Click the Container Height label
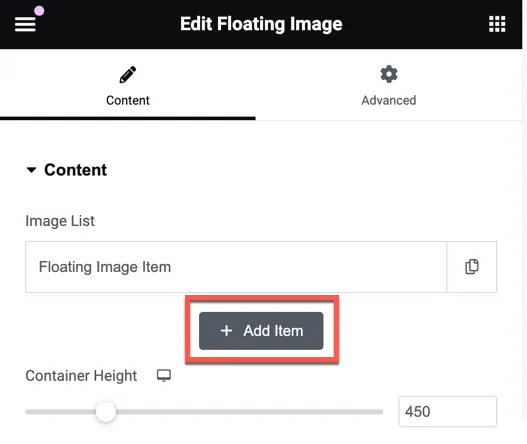Viewport: 527px width, 444px height. point(81,375)
